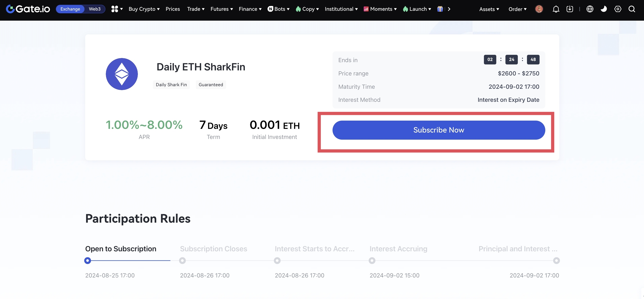
Task: Open the Prices menu item
Action: 173,9
